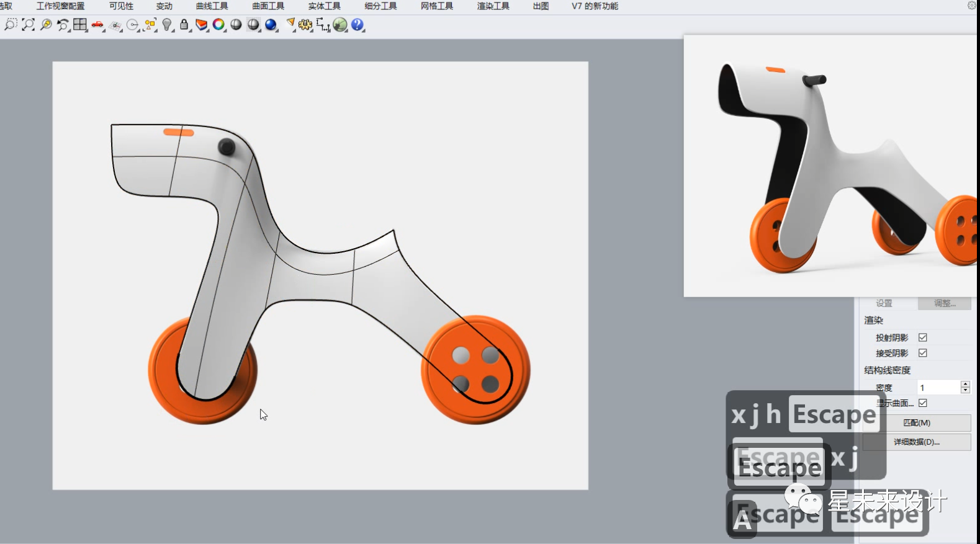
Task: Toggle the 显示曲面 checkbox
Action: point(923,403)
